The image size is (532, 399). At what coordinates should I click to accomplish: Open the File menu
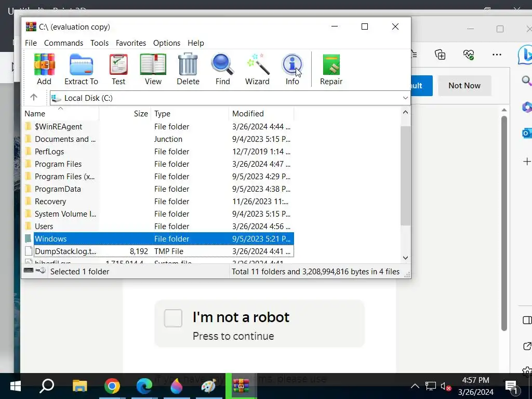(x=31, y=43)
